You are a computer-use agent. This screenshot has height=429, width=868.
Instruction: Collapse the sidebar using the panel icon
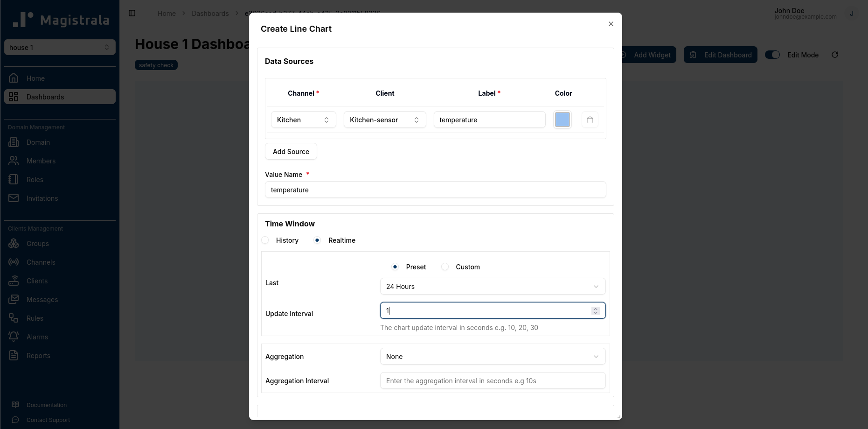click(132, 13)
